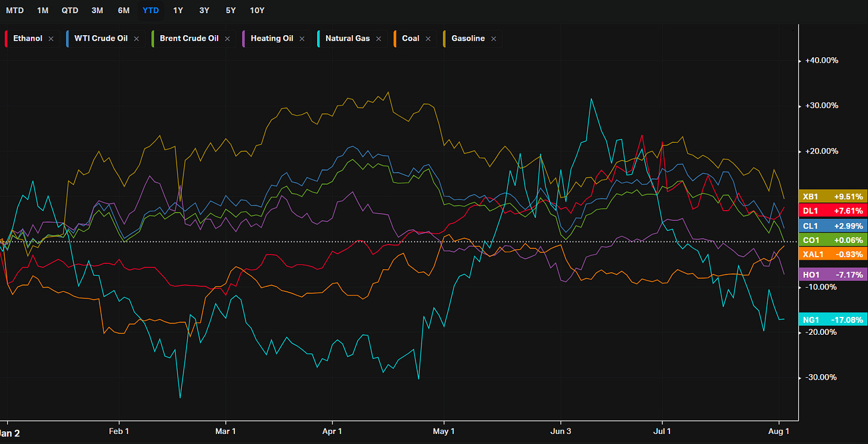Remove Heating Oil series via x

tap(301, 39)
